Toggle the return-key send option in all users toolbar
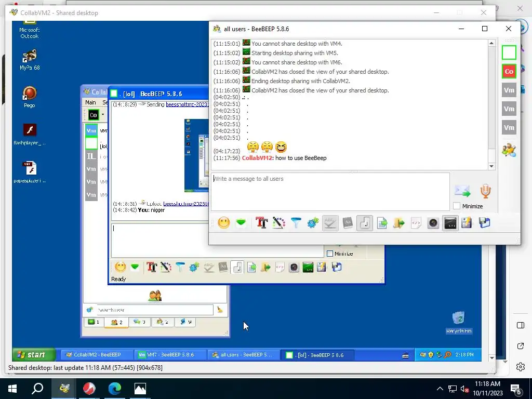Image resolution: width=532 pixels, height=399 pixels. tap(365, 223)
